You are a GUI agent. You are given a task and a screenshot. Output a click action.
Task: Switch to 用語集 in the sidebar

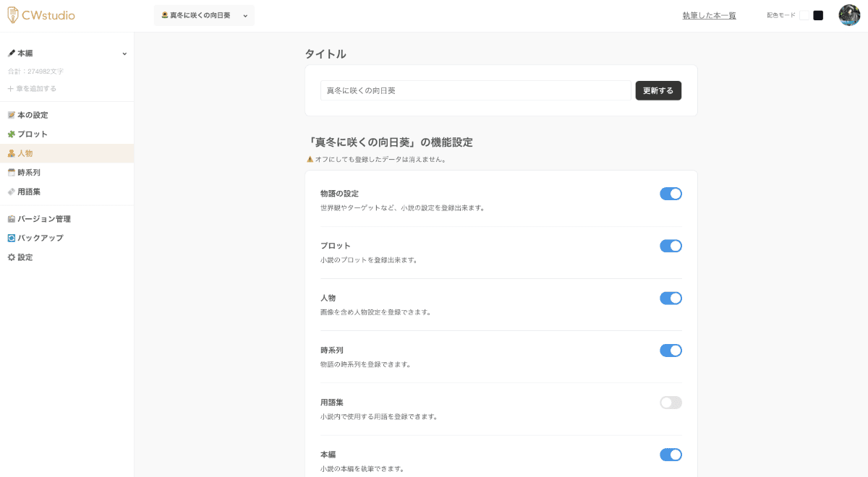tap(29, 192)
